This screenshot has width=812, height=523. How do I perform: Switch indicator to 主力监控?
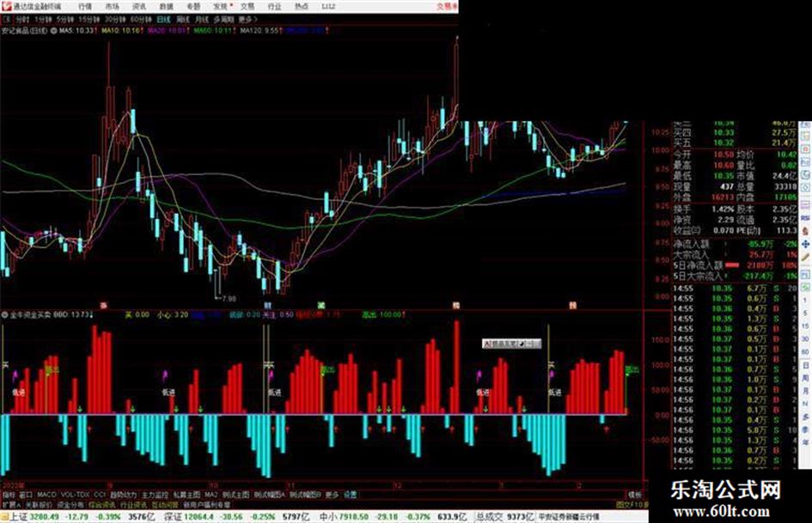(x=155, y=495)
